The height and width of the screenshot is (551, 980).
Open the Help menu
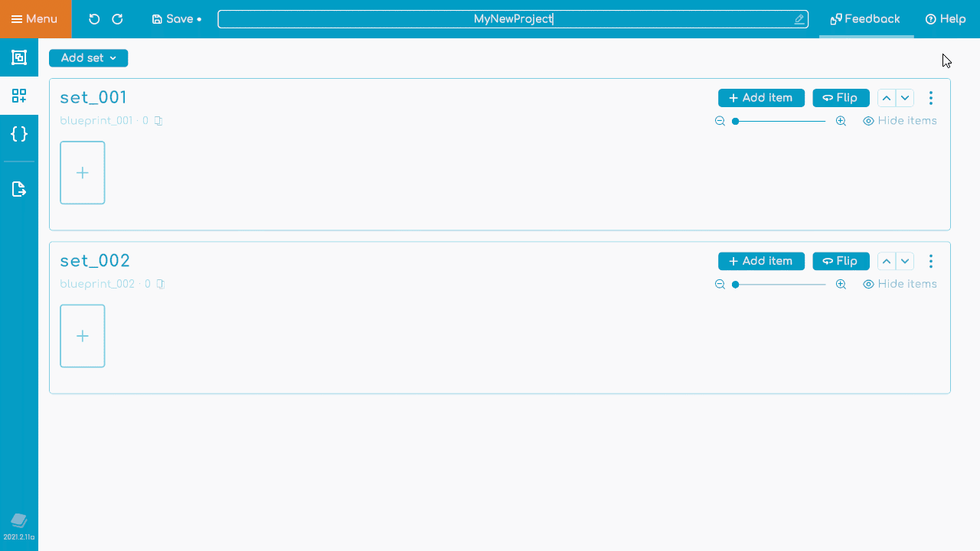point(946,19)
